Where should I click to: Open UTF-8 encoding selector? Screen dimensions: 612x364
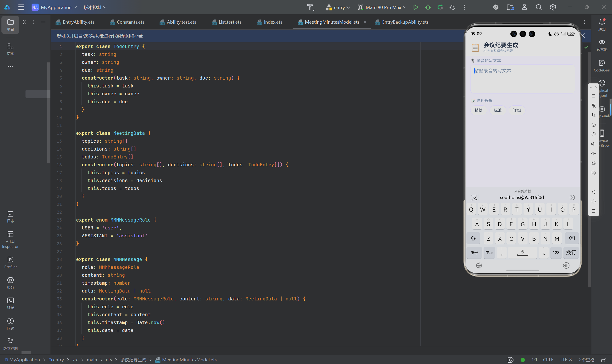coord(565,360)
